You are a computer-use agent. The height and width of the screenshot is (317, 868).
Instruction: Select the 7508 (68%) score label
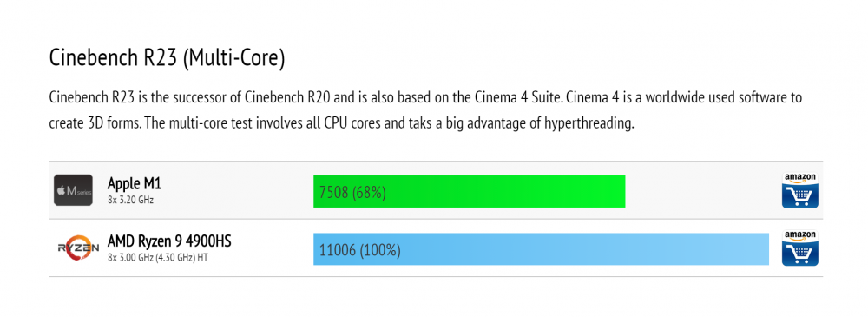[352, 193]
